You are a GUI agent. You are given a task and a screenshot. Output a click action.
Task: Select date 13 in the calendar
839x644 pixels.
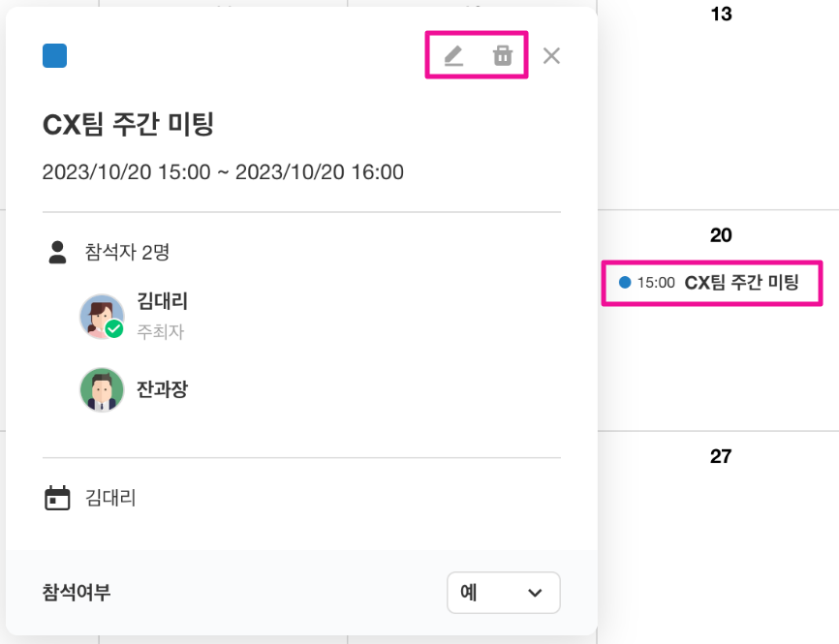pyautogui.click(x=721, y=15)
